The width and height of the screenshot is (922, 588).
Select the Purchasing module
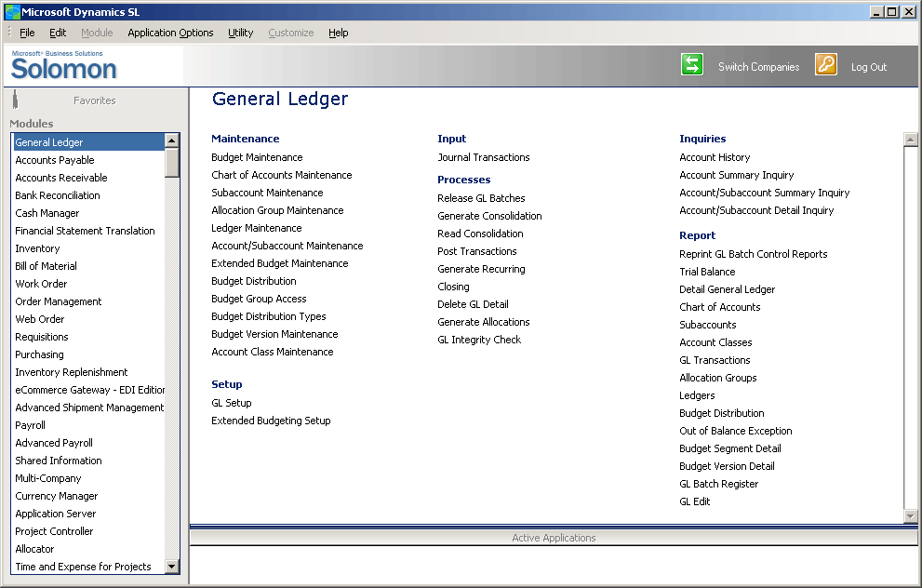(x=39, y=354)
